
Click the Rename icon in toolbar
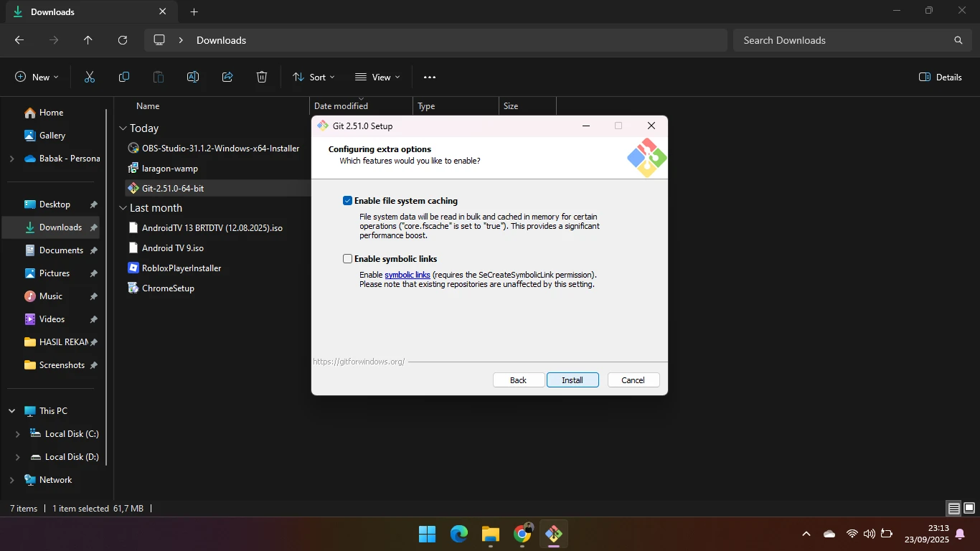point(193,77)
